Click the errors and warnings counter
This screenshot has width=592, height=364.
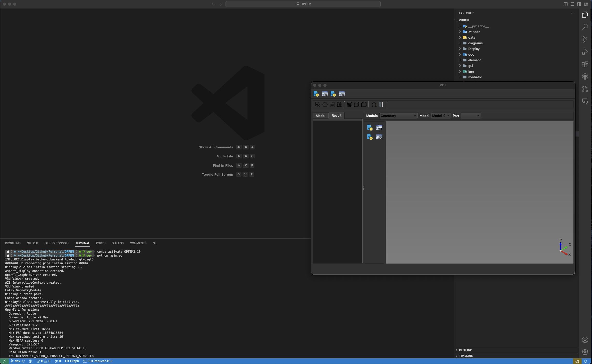(44, 361)
